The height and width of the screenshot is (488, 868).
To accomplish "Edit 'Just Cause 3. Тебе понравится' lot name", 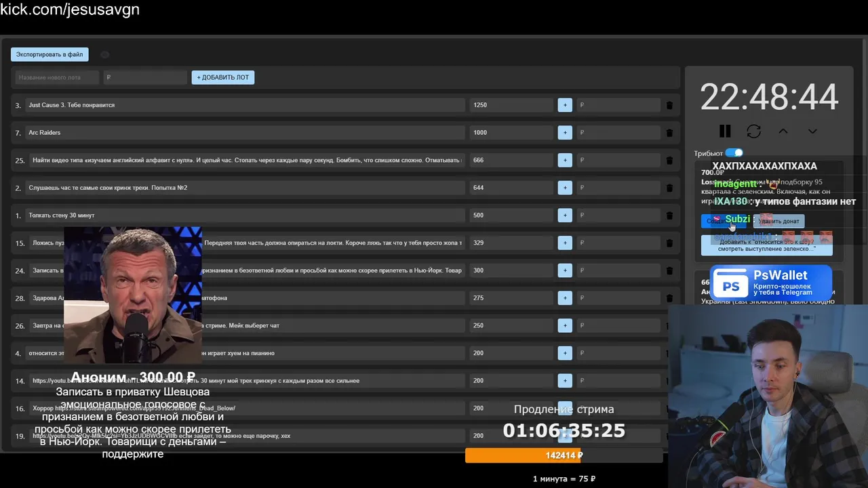I will (x=245, y=105).
